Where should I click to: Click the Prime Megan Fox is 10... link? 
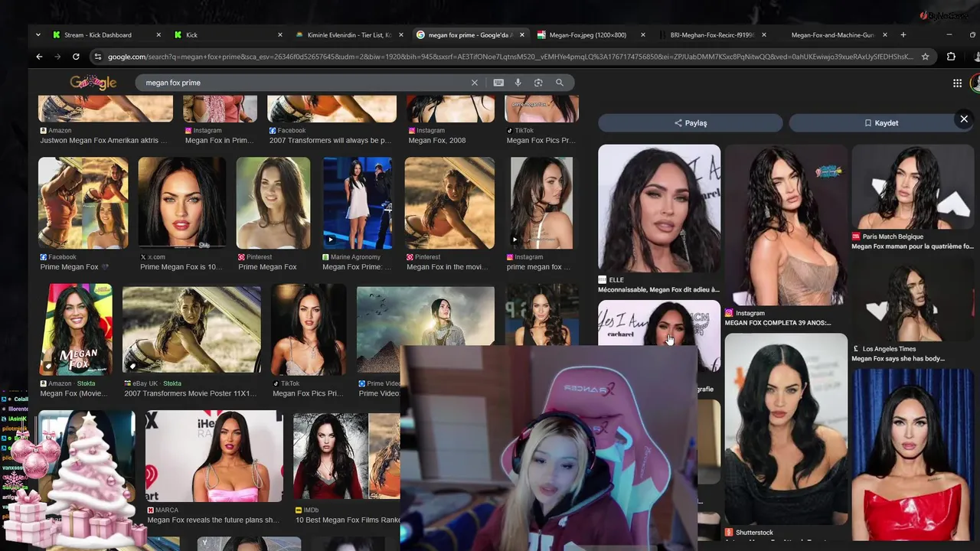[181, 267]
